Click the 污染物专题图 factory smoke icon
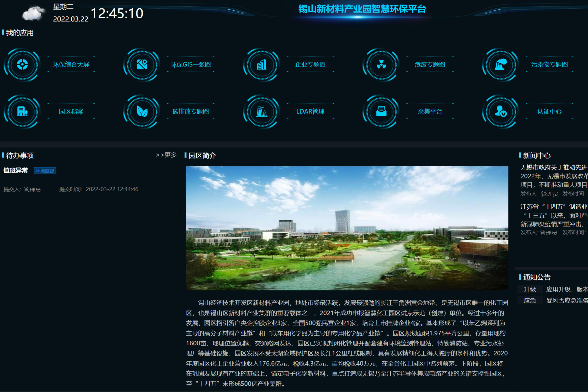The height and width of the screenshot is (392, 588). click(x=501, y=65)
